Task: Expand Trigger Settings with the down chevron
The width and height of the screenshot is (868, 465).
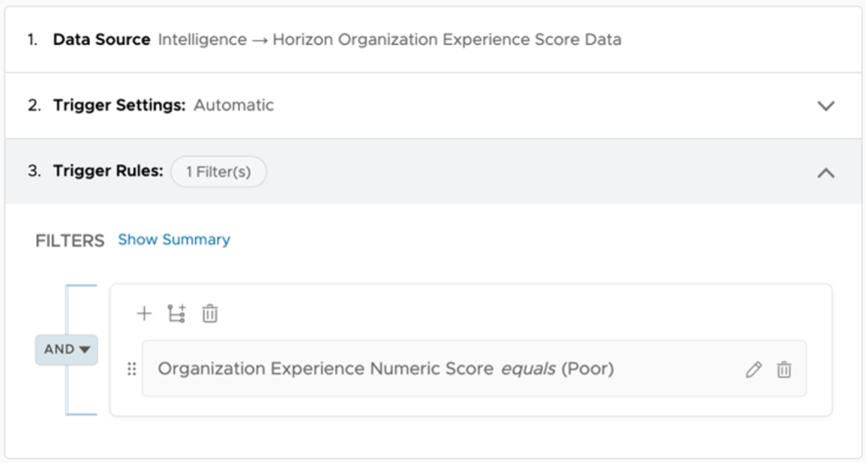Action: 825,106
